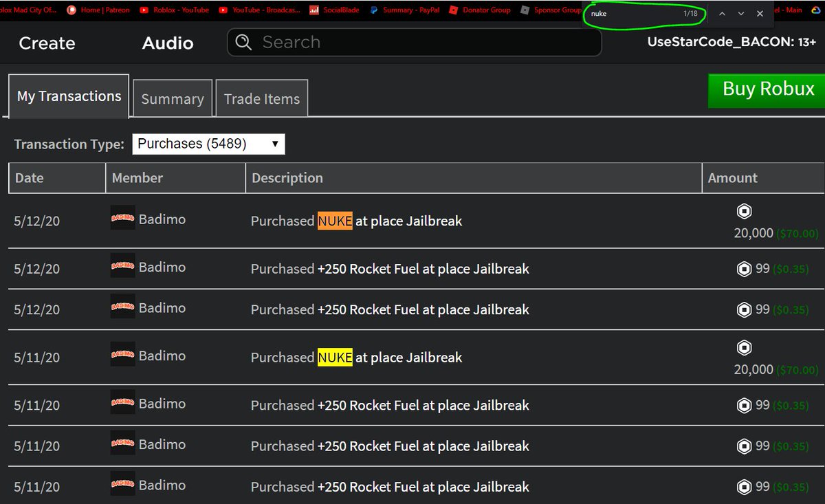Click 20,000 amount in 5/11/20 NUKE row
The height and width of the screenshot is (504, 825).
[x=753, y=369]
